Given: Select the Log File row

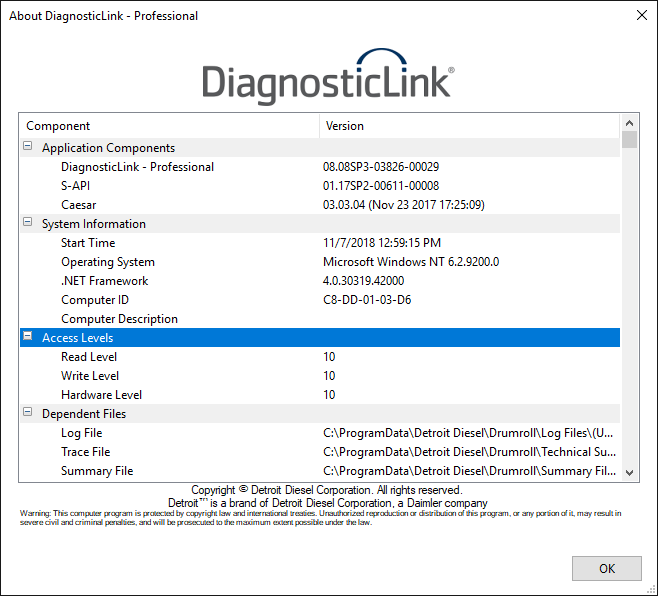Looking at the screenshot, I should [320, 433].
